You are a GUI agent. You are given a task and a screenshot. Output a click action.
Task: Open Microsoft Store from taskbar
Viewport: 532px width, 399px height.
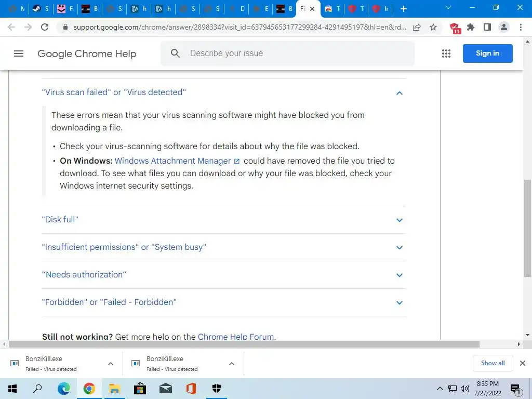coord(140,389)
